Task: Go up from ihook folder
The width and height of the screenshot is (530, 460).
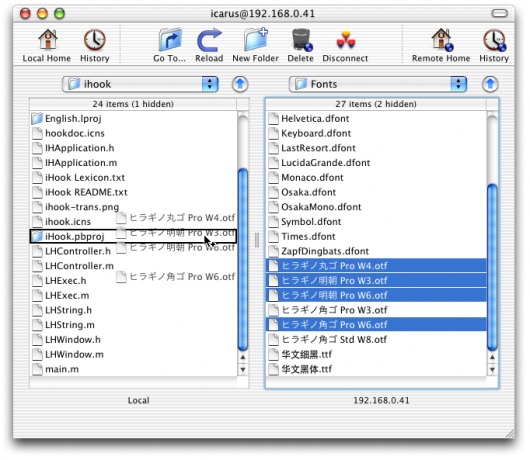Action: (240, 84)
